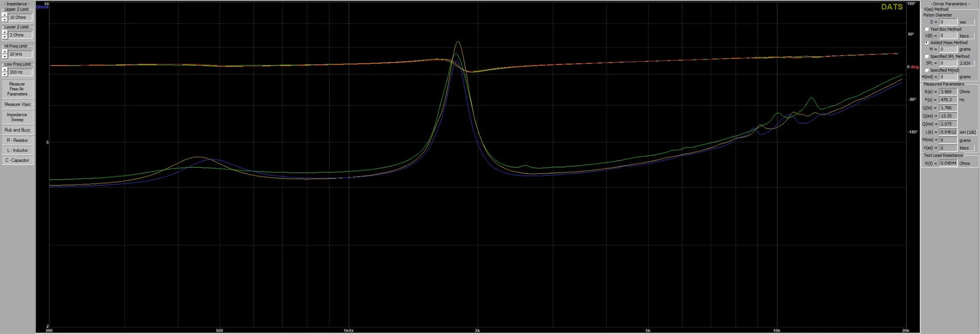Select the Added Mass Method radio button

point(927,43)
